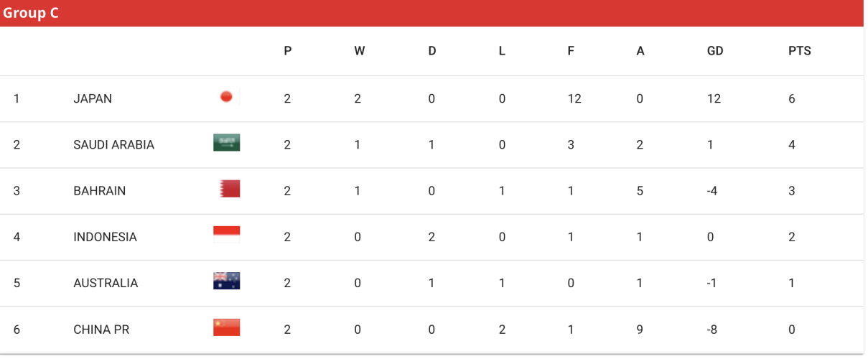Click the China PR flag icon
868x359 pixels.
click(226, 327)
